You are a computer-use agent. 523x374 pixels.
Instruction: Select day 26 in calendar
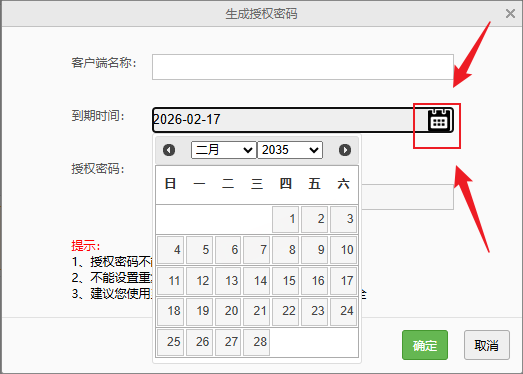[x=199, y=342]
